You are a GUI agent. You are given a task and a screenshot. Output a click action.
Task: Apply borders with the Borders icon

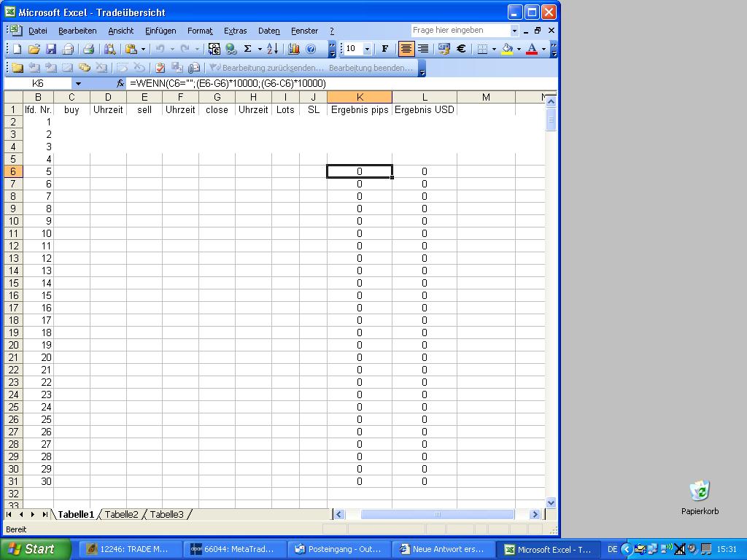[x=482, y=49]
